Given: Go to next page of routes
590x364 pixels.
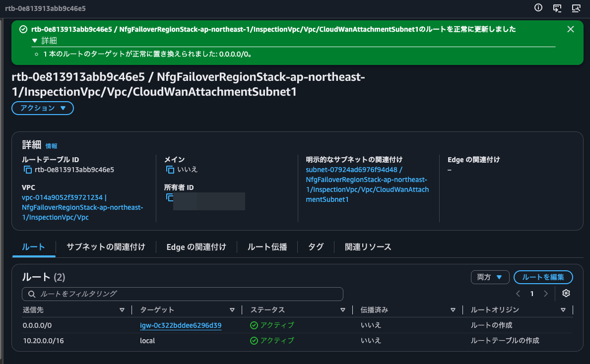Looking at the screenshot, I should [546, 294].
